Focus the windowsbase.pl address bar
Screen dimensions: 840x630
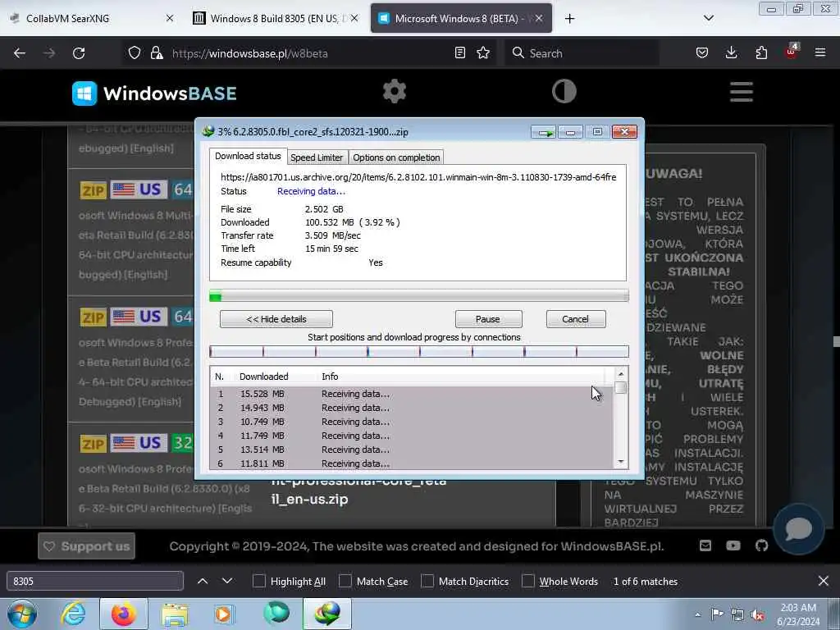click(308, 53)
